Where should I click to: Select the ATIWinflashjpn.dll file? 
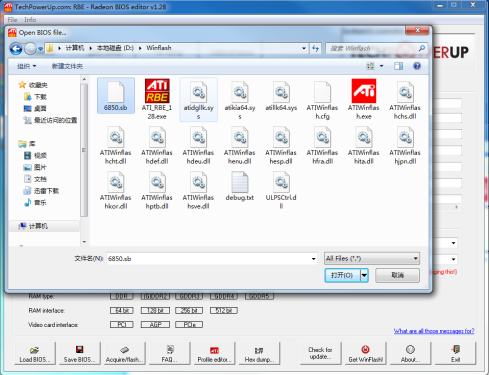(405, 145)
